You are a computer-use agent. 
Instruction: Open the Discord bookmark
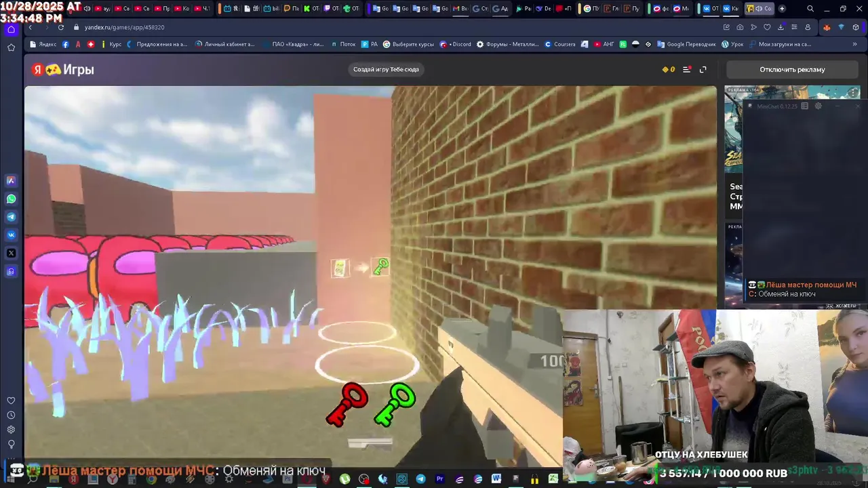point(456,44)
